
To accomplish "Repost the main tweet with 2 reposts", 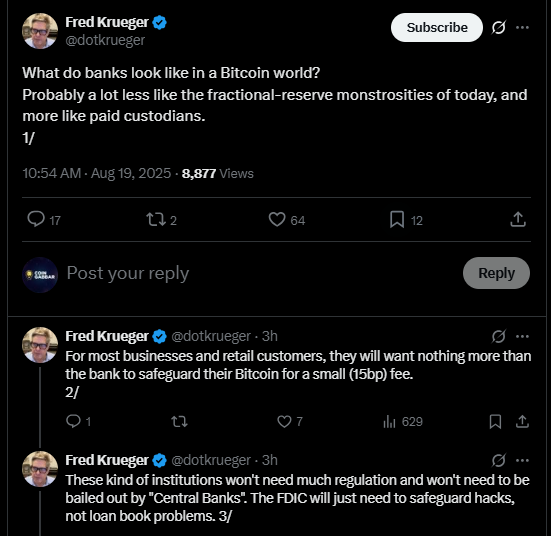I will (156, 219).
